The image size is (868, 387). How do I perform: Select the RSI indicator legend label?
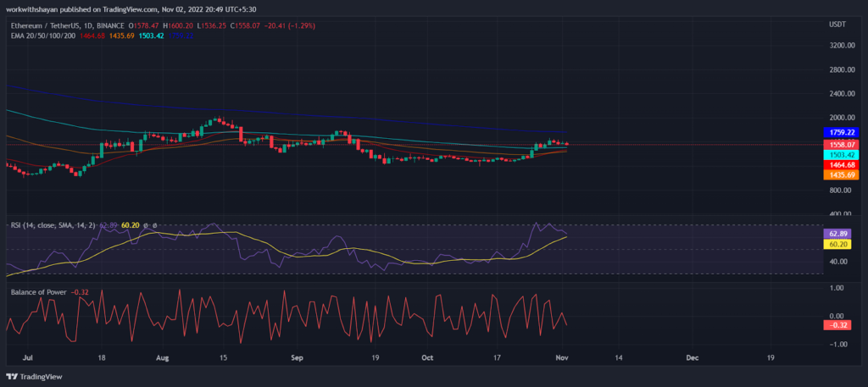click(53, 225)
